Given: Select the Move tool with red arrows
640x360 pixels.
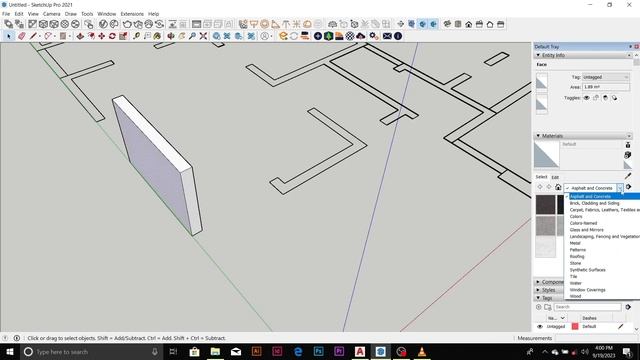Looking at the screenshot, I should click(x=102, y=36).
